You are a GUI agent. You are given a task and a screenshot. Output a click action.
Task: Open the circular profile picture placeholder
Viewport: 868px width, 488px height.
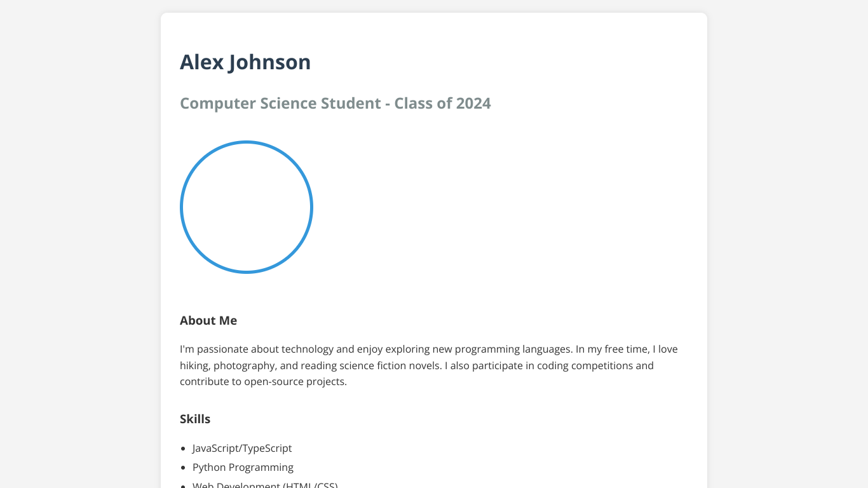(x=247, y=207)
